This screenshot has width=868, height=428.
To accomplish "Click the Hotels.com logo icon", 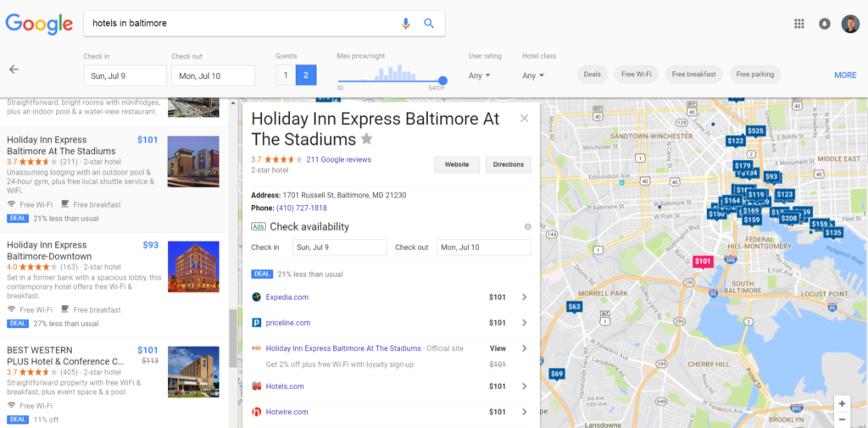I will click(256, 386).
